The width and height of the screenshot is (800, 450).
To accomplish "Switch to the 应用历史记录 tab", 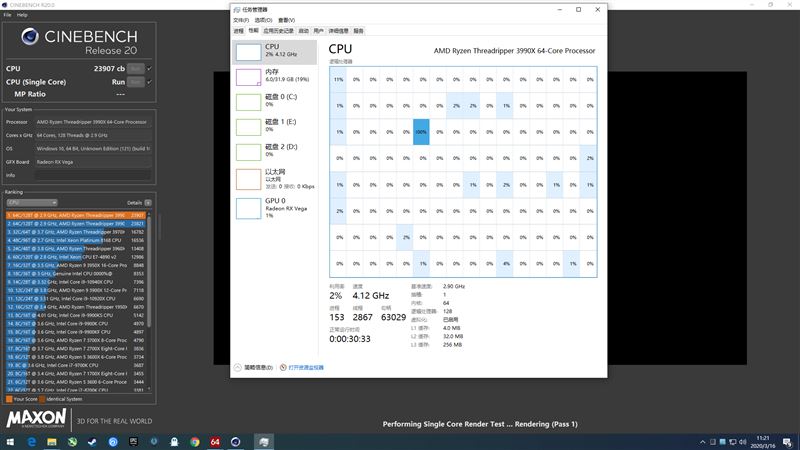I will pos(279,31).
